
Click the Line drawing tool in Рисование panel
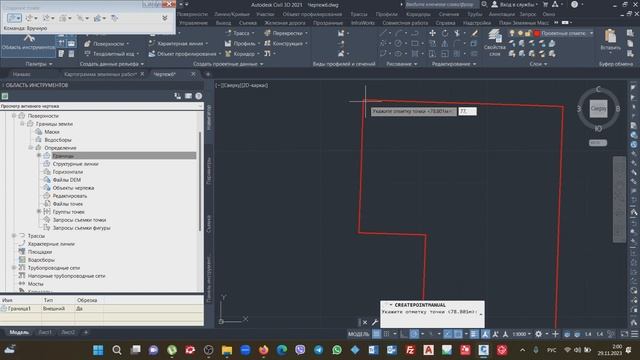383,33
